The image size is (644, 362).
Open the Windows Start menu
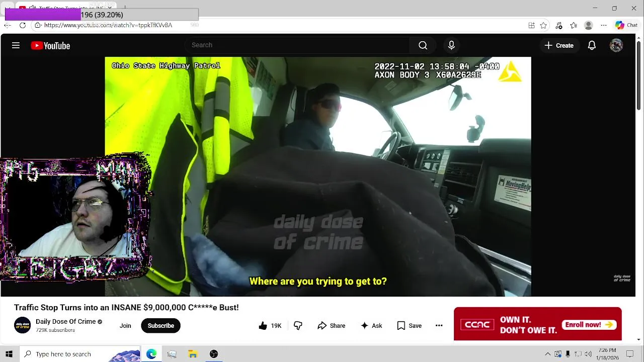(9, 354)
